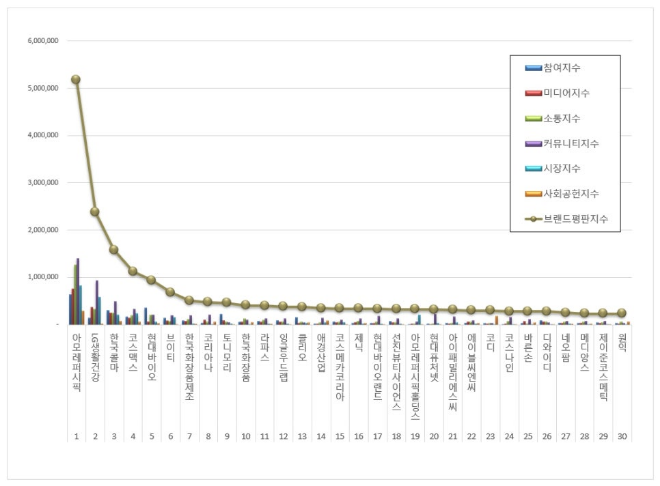Click the last line data point above 원익
This screenshot has width=660, height=486.
click(621, 313)
